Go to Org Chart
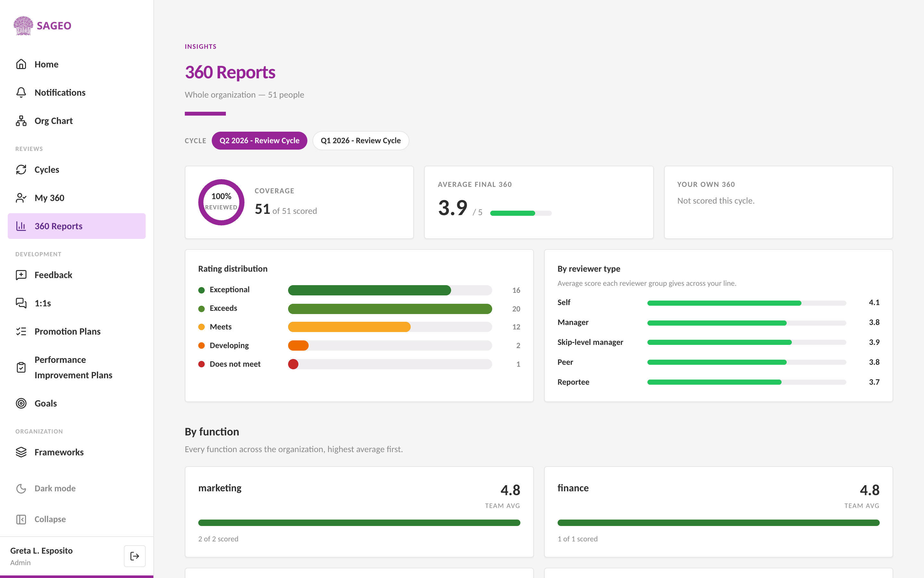 point(77,121)
